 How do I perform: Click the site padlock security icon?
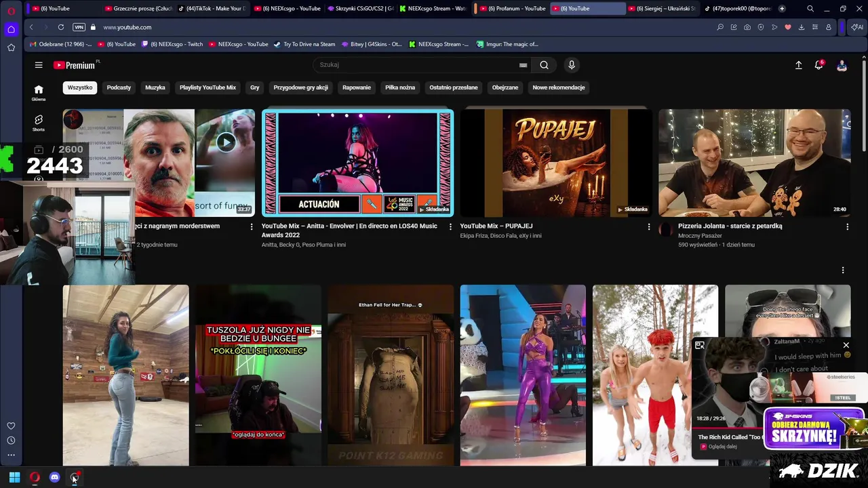pyautogui.click(x=94, y=27)
